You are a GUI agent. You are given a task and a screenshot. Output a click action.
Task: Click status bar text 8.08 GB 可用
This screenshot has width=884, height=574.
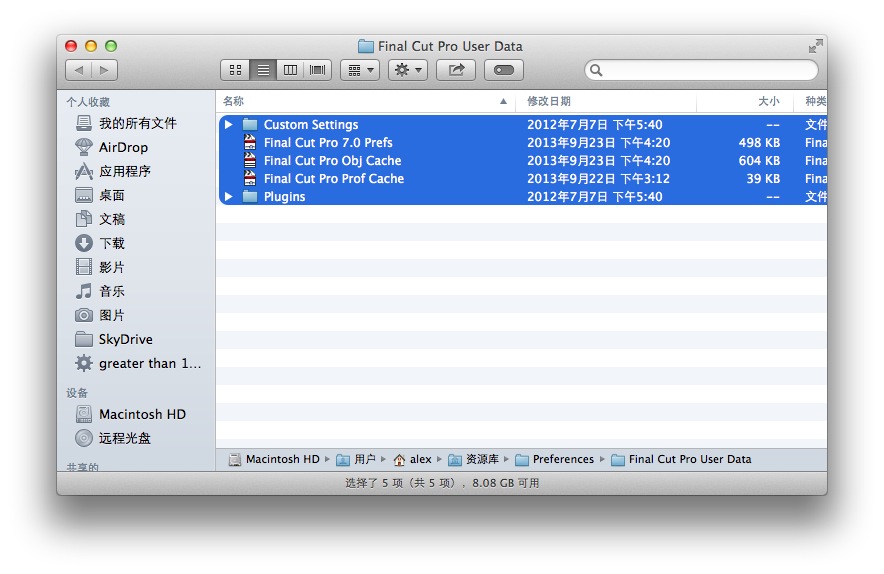[506, 483]
